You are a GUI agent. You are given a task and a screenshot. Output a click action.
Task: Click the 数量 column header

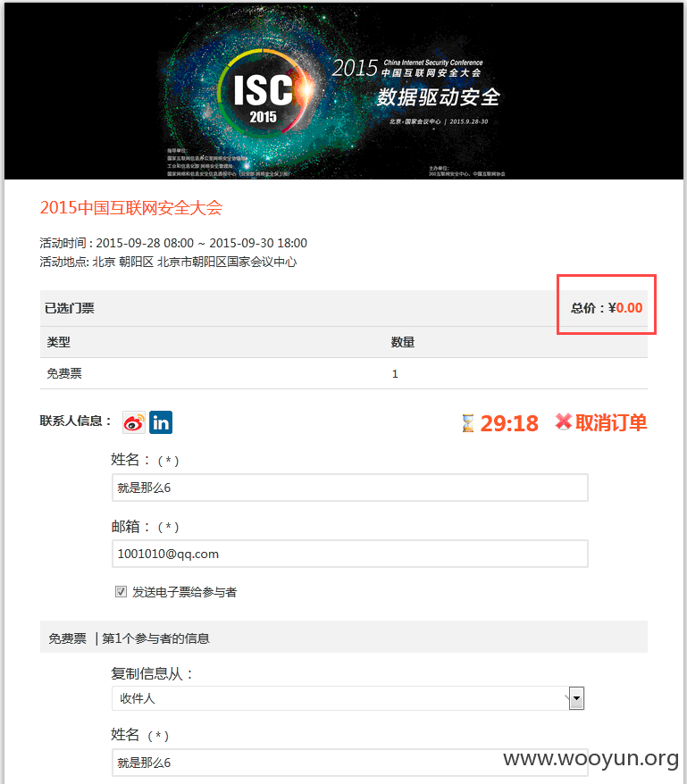403,342
